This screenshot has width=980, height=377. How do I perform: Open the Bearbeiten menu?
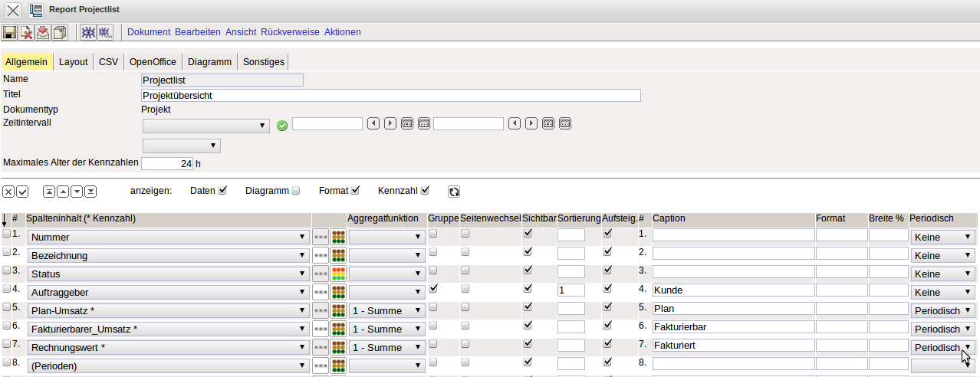tap(198, 32)
